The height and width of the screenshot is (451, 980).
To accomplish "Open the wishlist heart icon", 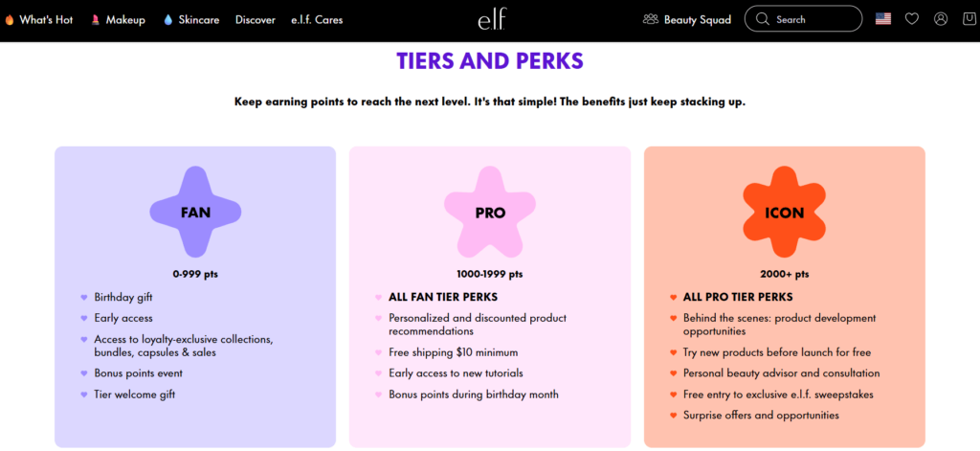I will point(912,19).
